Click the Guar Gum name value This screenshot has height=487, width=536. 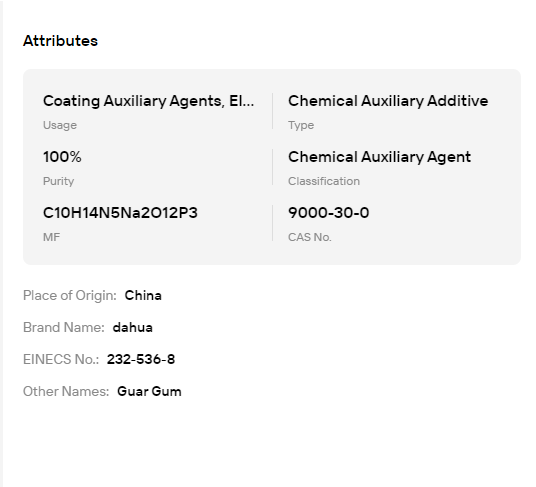click(x=149, y=392)
